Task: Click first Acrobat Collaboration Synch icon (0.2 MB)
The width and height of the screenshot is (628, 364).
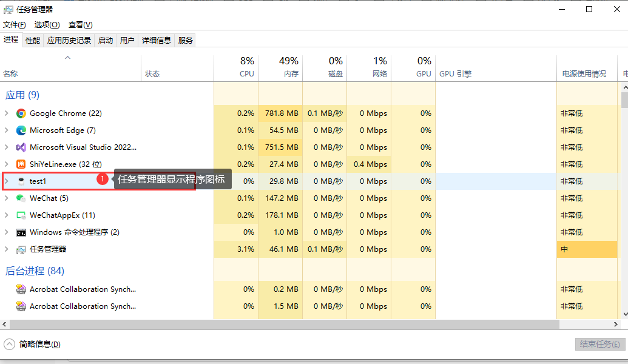Action: (21, 289)
